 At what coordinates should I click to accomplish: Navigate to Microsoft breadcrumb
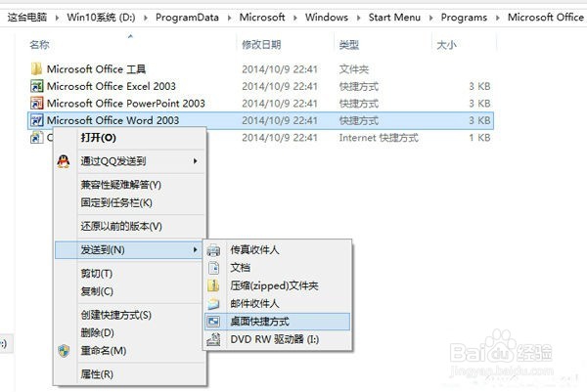tap(262, 18)
